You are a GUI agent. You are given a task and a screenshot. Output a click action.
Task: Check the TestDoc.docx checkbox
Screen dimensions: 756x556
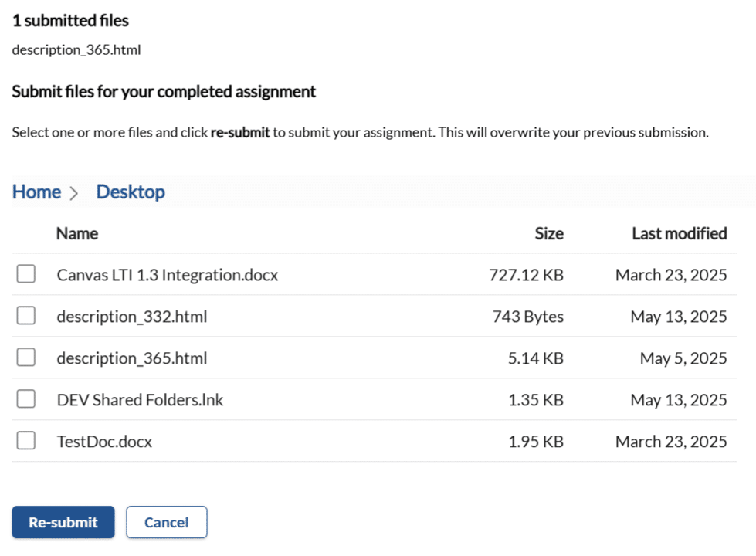(25, 440)
